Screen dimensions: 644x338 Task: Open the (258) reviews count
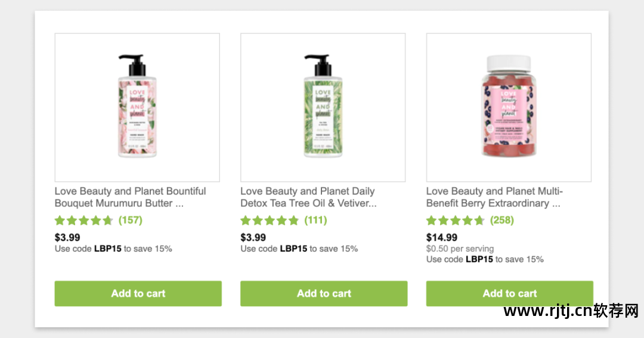click(502, 220)
